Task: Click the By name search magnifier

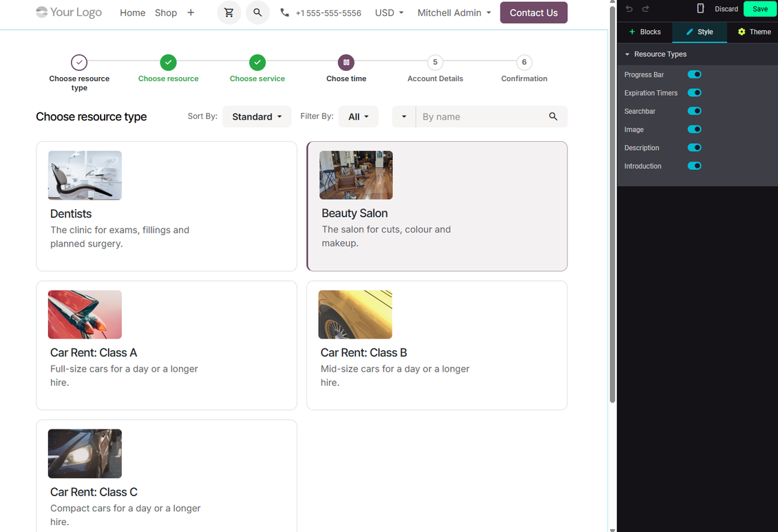Action: click(553, 116)
